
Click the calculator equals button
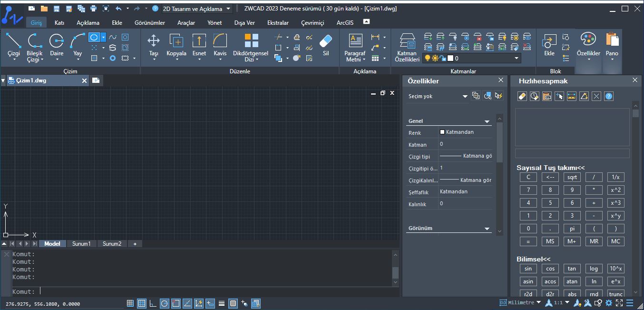pos(528,241)
